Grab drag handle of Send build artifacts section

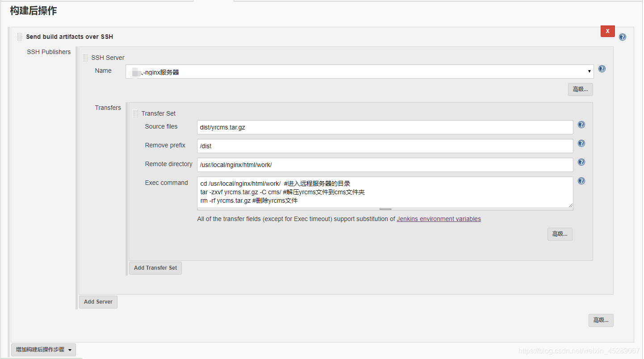point(20,37)
